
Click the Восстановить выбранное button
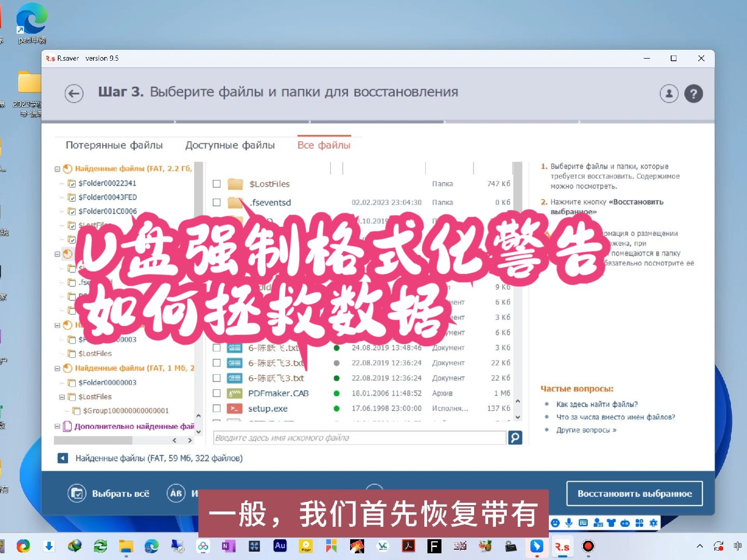click(634, 493)
